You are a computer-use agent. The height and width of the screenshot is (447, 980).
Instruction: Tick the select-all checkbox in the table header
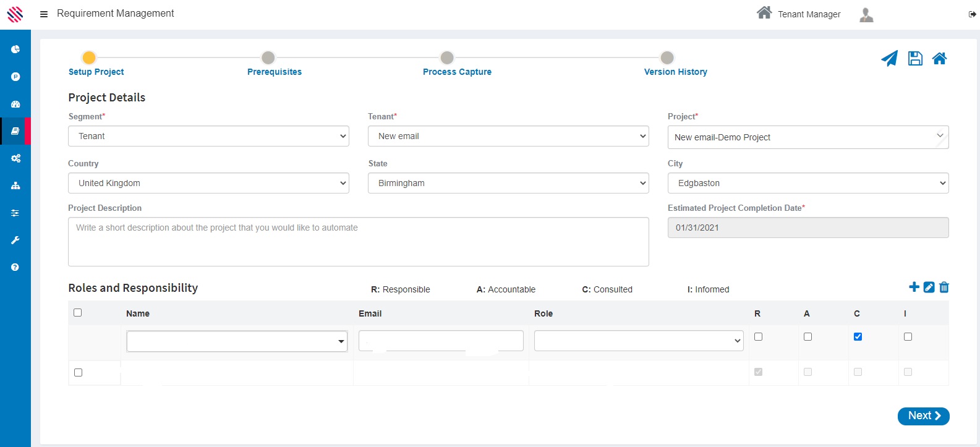[x=78, y=313]
